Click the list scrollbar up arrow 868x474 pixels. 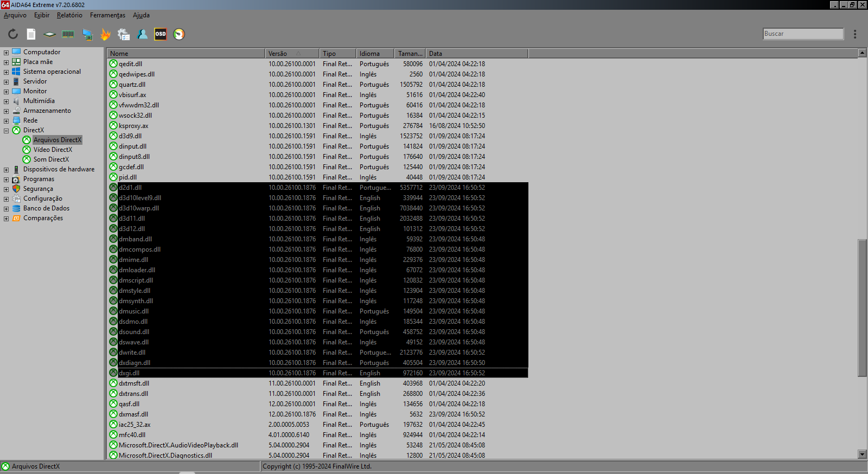point(862,53)
